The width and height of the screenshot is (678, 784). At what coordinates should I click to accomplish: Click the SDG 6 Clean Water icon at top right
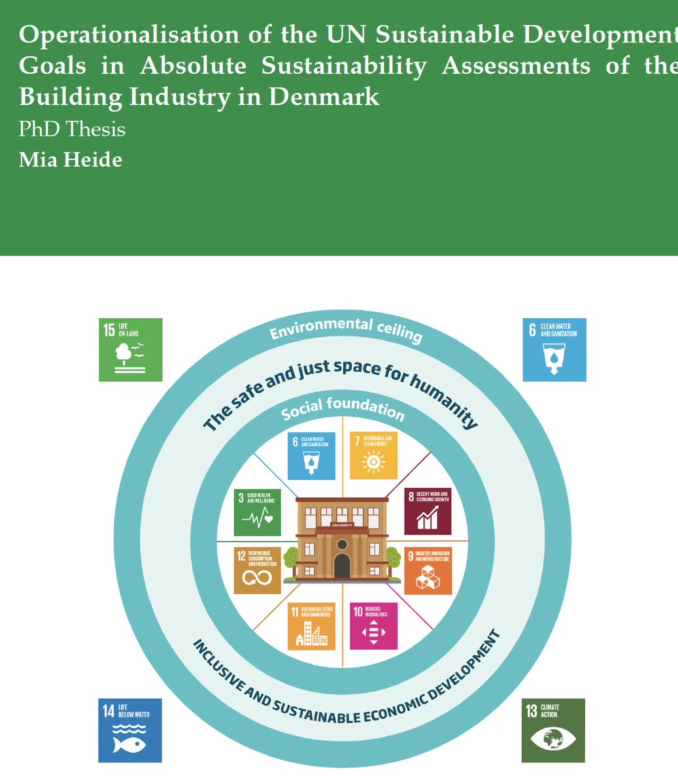coord(554,351)
